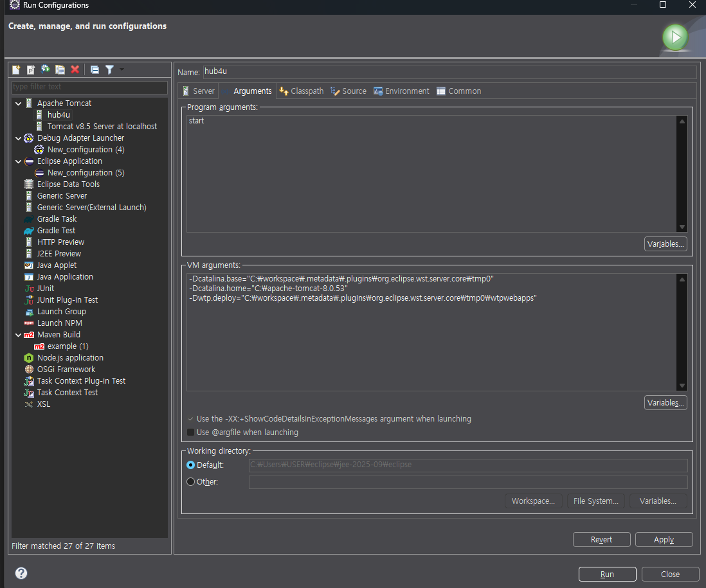Viewport: 706px width, 588px height.
Task: Open the Common tab
Action: coord(459,91)
